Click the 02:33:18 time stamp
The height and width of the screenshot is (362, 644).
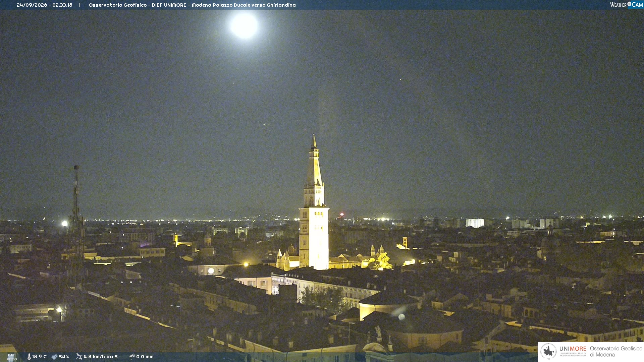coord(62,5)
